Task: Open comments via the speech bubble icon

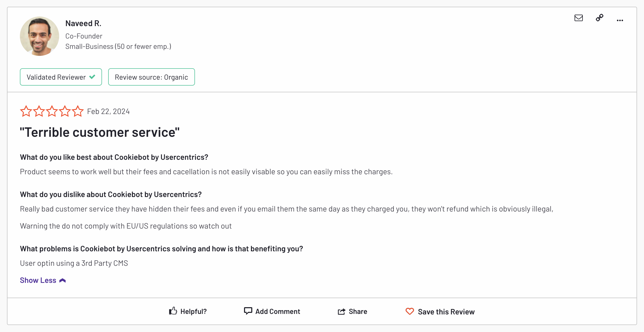Action: point(248,311)
